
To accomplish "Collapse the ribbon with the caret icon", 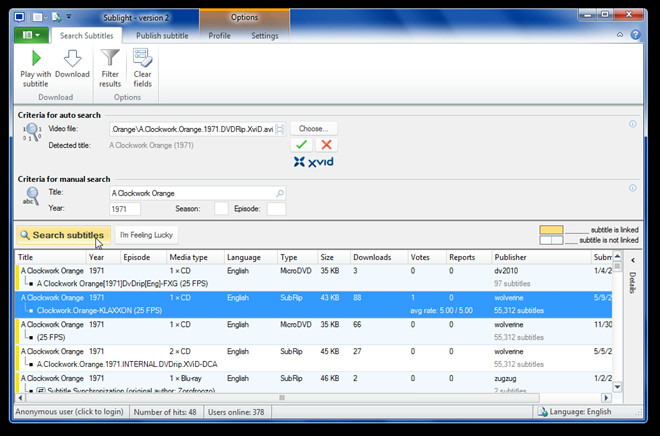I will [620, 35].
